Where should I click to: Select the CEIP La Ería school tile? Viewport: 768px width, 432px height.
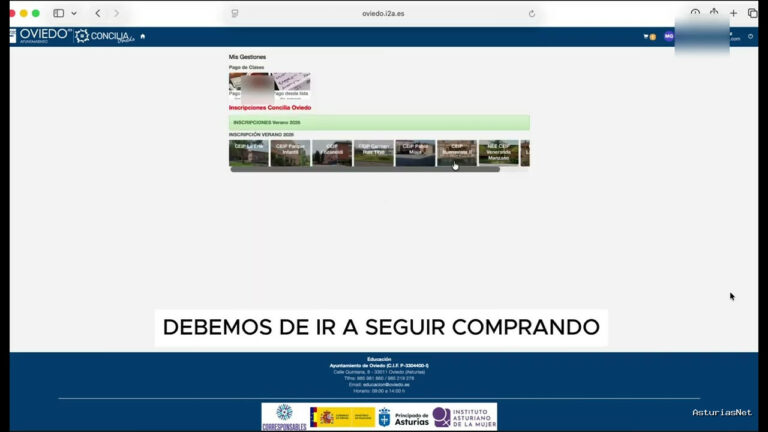(x=249, y=153)
